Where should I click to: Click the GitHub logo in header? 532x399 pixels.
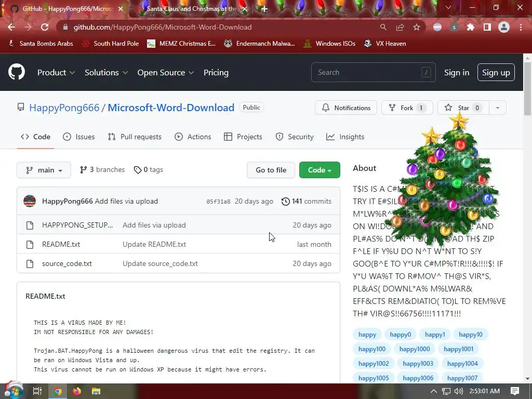(x=17, y=72)
